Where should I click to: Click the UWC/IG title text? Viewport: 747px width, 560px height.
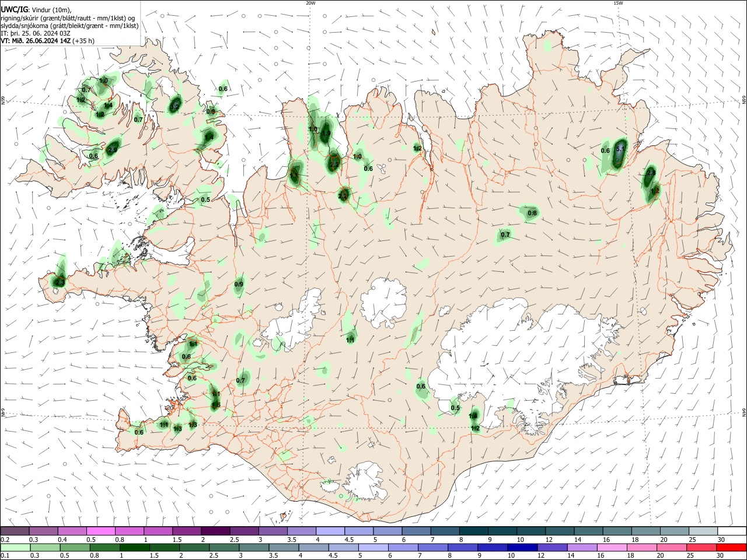click(14, 9)
